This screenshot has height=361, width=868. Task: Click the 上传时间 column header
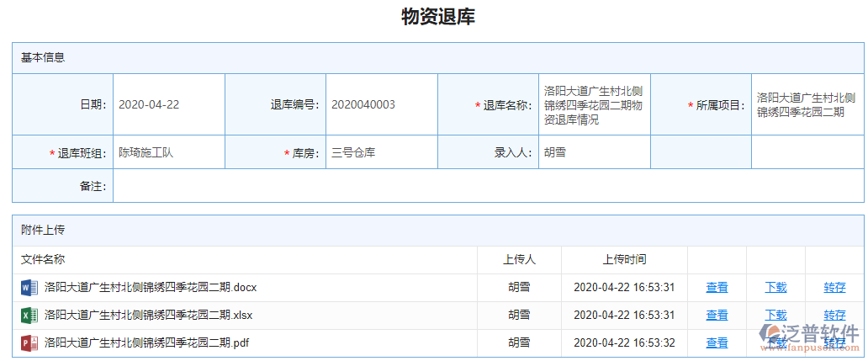[x=624, y=259]
